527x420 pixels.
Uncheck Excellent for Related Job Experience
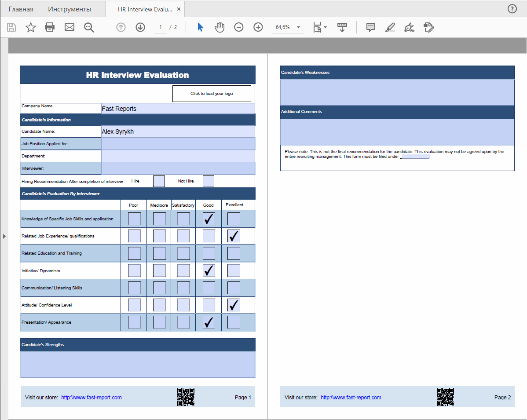(x=234, y=236)
